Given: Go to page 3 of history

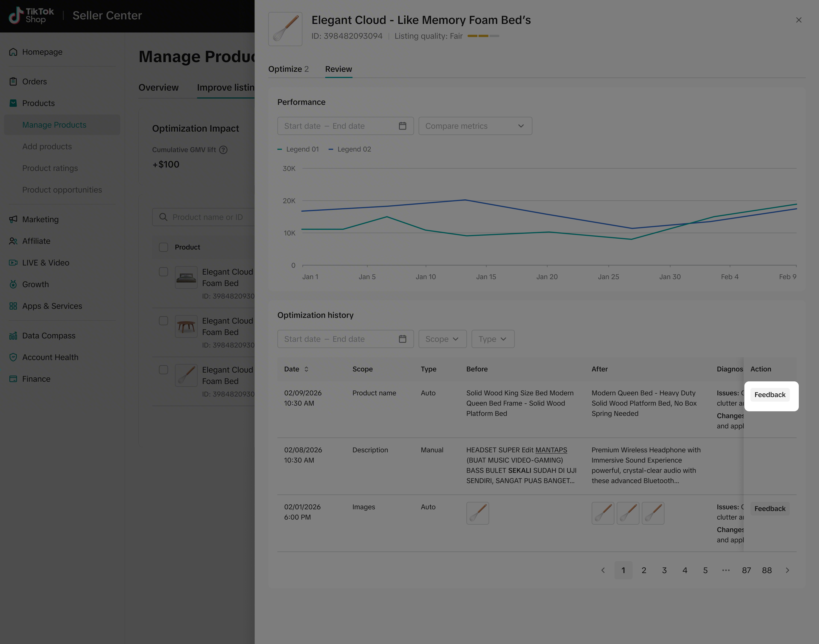Looking at the screenshot, I should click(664, 570).
